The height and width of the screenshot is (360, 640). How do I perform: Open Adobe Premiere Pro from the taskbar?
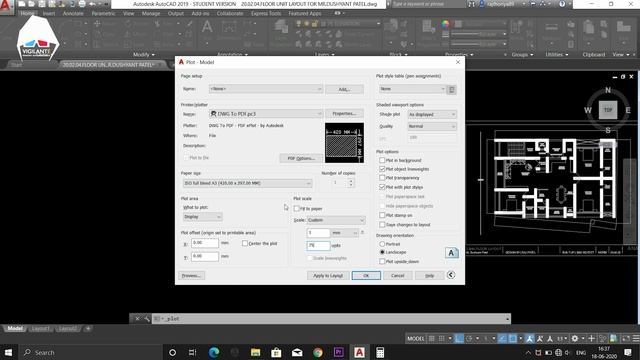coord(338,352)
